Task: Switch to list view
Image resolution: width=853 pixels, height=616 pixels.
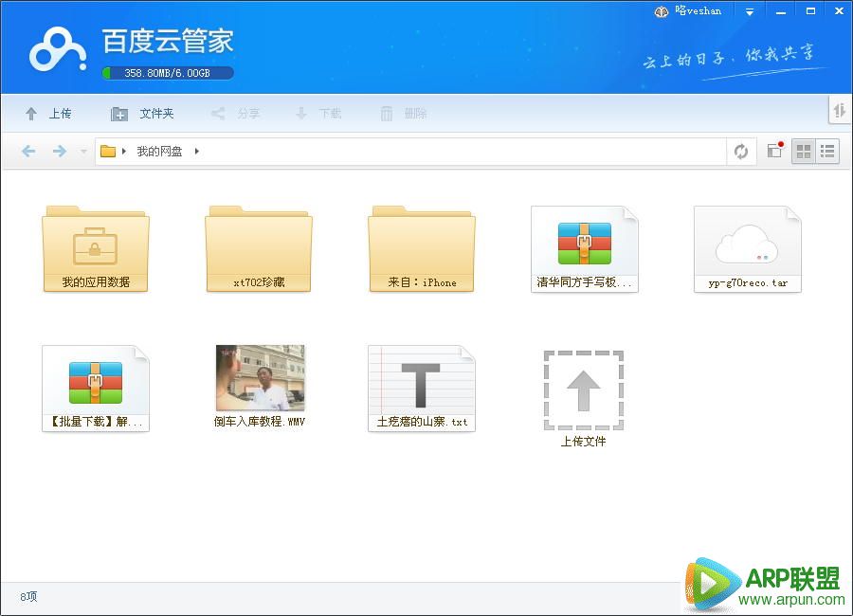Action: (x=826, y=152)
